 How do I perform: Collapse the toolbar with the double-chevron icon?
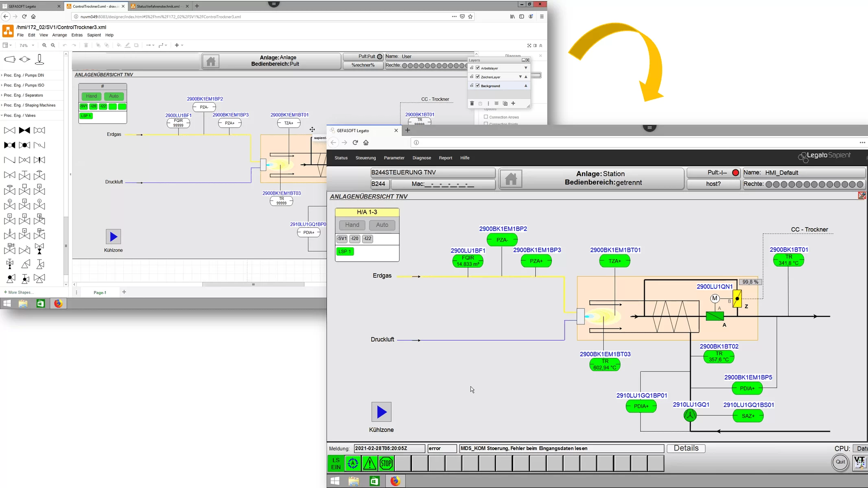click(x=541, y=46)
